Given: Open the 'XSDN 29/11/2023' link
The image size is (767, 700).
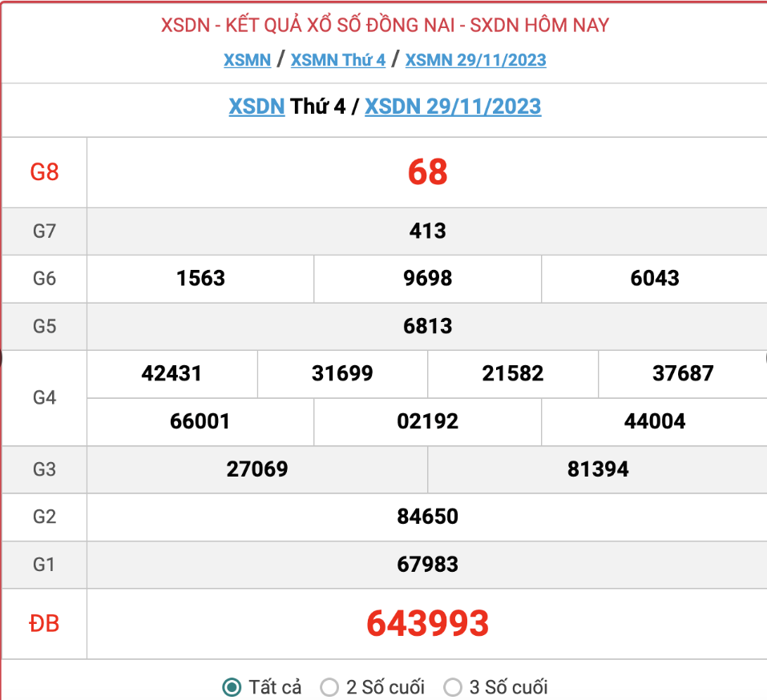Looking at the screenshot, I should (x=453, y=107).
